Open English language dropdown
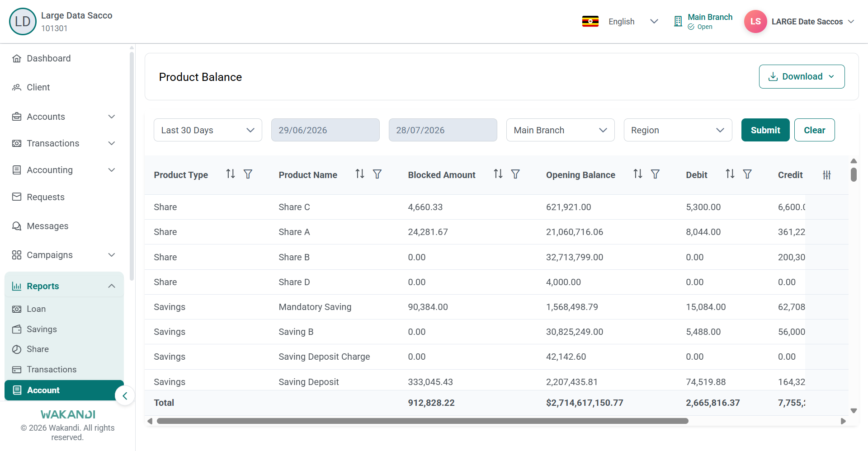This screenshot has width=868, height=451. pyautogui.click(x=633, y=21)
